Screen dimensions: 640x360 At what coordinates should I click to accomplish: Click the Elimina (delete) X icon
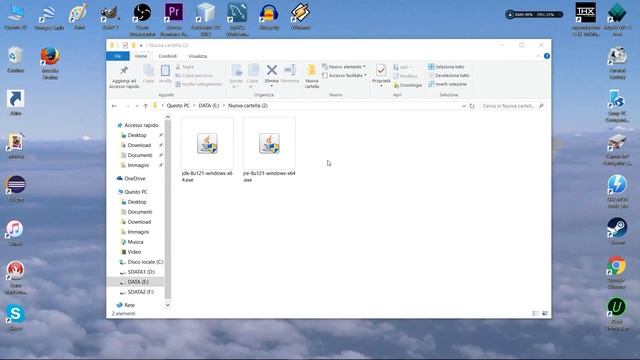click(x=271, y=70)
